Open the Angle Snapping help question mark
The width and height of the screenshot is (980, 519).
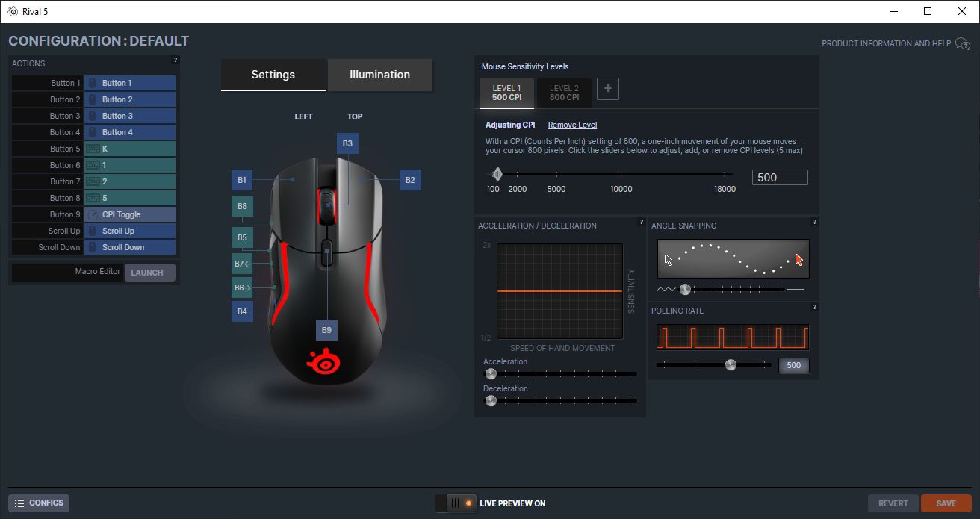coord(814,222)
